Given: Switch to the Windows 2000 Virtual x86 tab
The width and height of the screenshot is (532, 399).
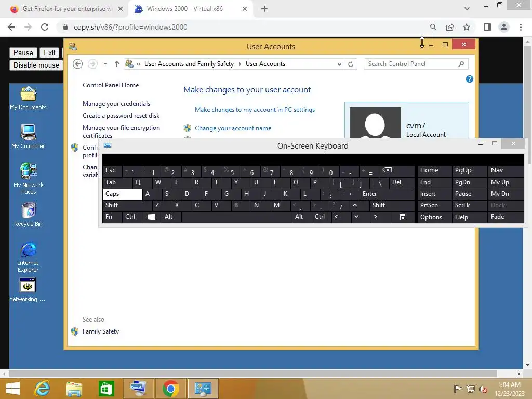Looking at the screenshot, I should tap(190, 9).
